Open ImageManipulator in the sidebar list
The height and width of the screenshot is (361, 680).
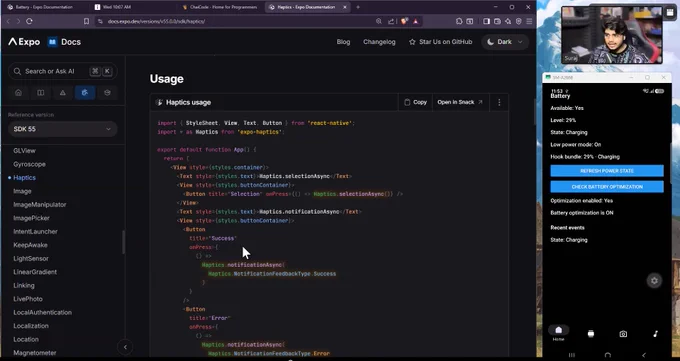coord(39,204)
